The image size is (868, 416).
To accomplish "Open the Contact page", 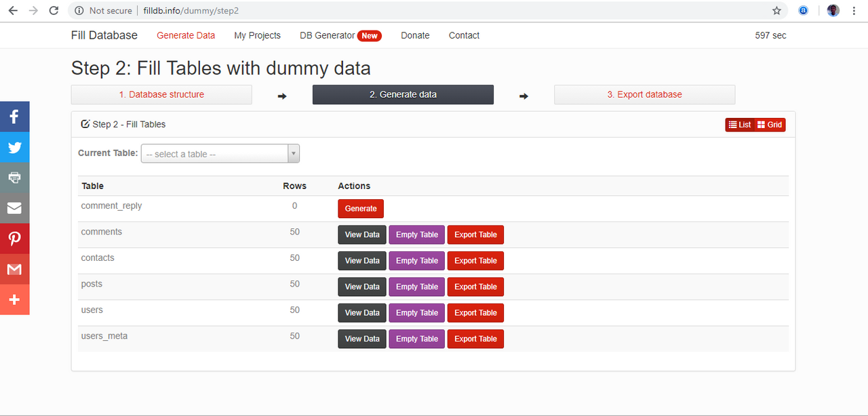I will click(464, 35).
